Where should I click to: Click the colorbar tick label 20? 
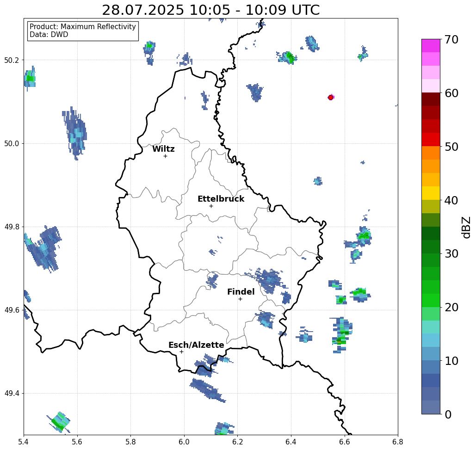click(x=451, y=308)
